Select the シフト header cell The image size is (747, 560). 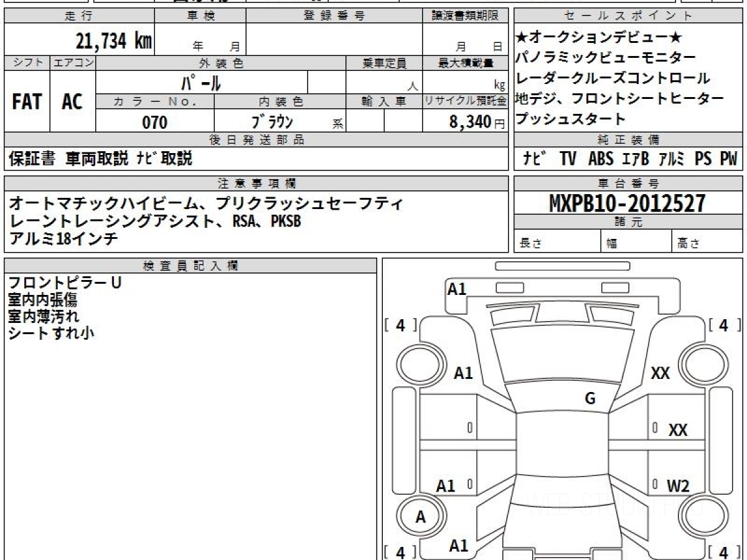[x=27, y=63]
